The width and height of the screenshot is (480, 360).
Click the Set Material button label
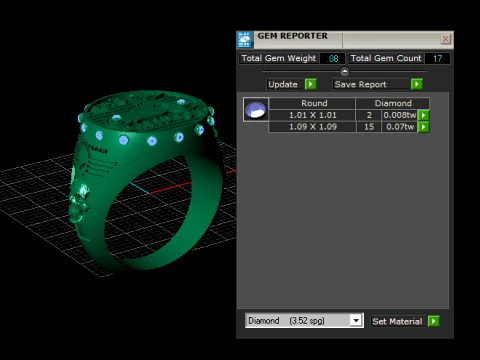click(x=397, y=321)
